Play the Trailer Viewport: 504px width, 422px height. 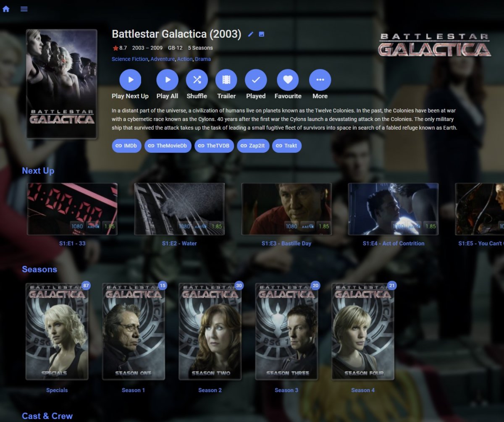coord(226,80)
